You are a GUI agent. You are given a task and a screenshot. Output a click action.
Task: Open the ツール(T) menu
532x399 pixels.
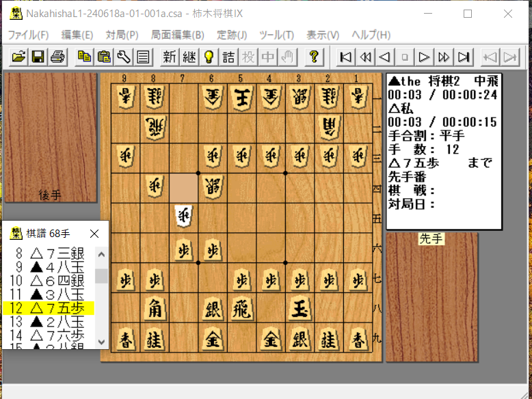(x=276, y=35)
